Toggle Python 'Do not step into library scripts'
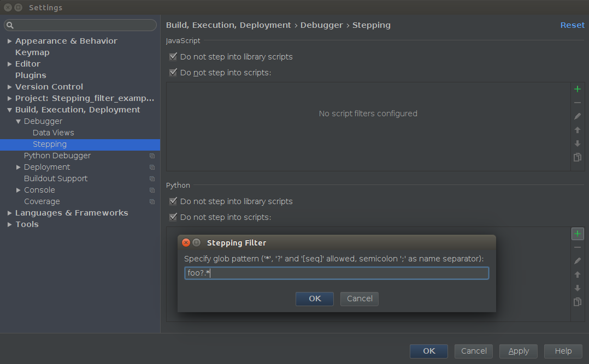 click(x=173, y=201)
